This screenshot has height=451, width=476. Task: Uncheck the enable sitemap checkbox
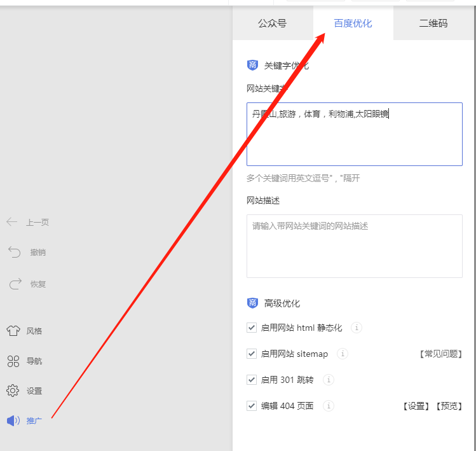point(252,354)
